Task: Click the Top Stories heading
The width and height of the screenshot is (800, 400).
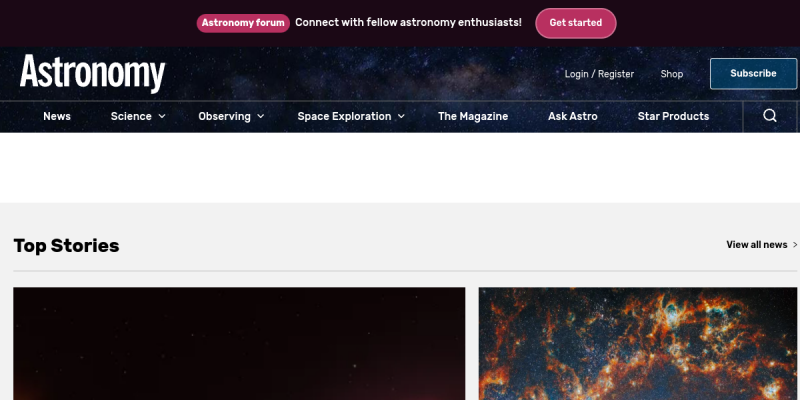Action: coord(66,246)
